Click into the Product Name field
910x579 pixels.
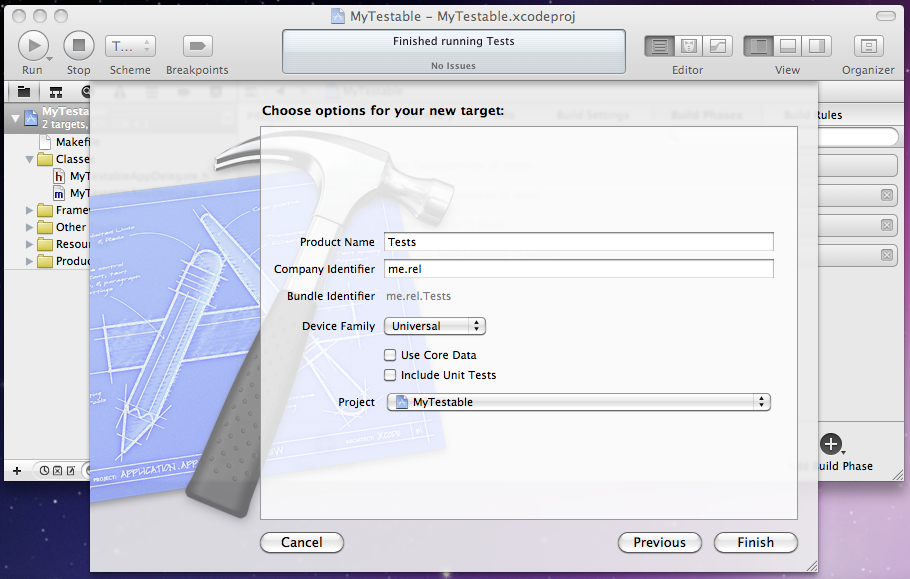(579, 242)
